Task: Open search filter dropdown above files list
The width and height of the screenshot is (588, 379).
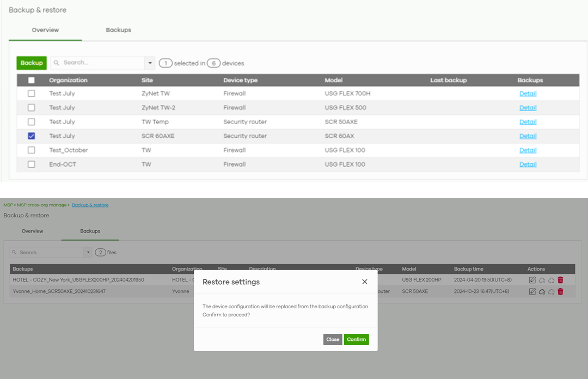Action: click(88, 252)
